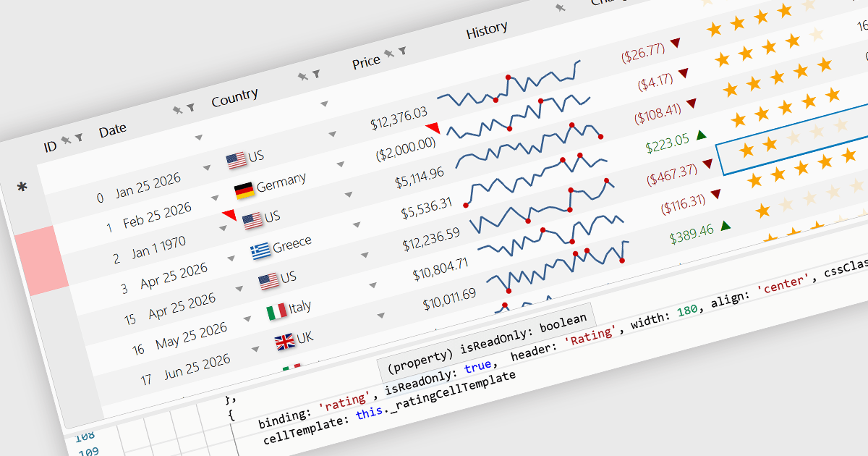This screenshot has height=456, width=868.
Task: Click the red error marker beside ($2,000.00)
Action: [x=434, y=128]
